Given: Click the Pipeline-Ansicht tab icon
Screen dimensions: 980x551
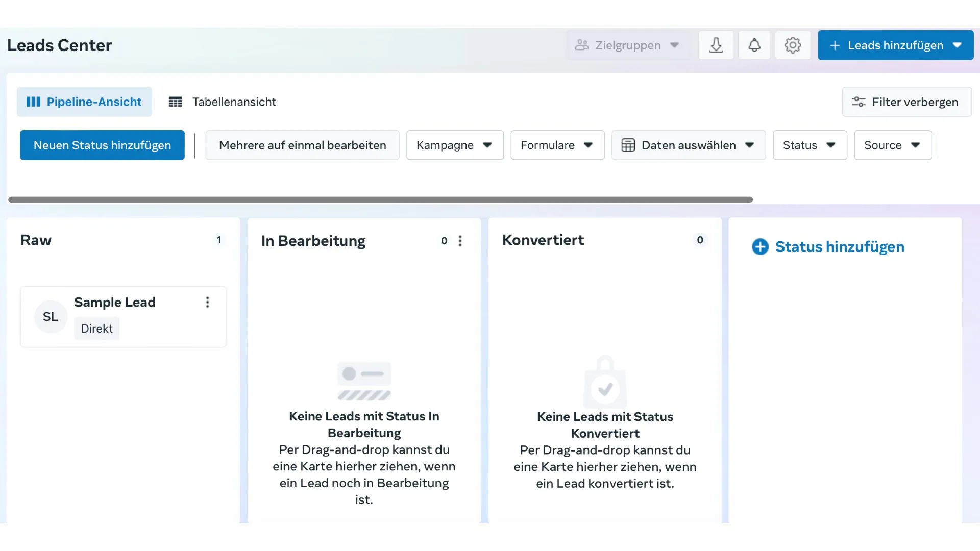Looking at the screenshot, I should (33, 102).
